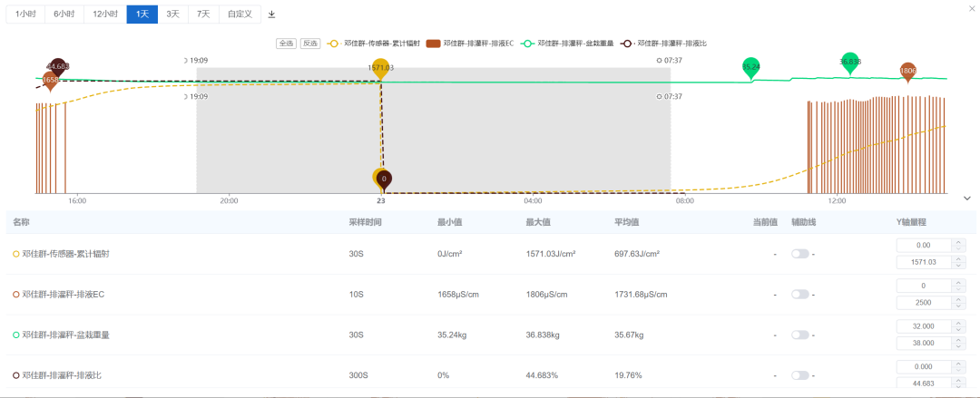980x398 pixels.
Task: Click the 名称 column header
Action: (x=21, y=222)
